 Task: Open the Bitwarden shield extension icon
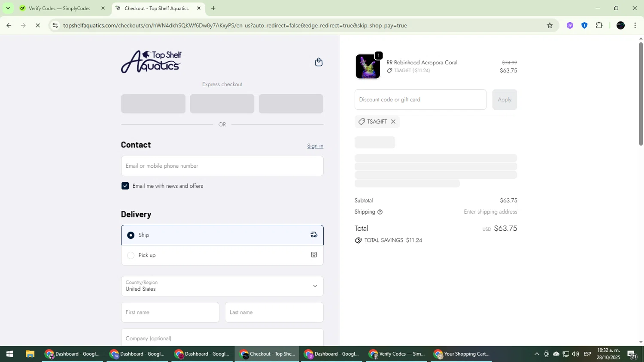pos(584,25)
